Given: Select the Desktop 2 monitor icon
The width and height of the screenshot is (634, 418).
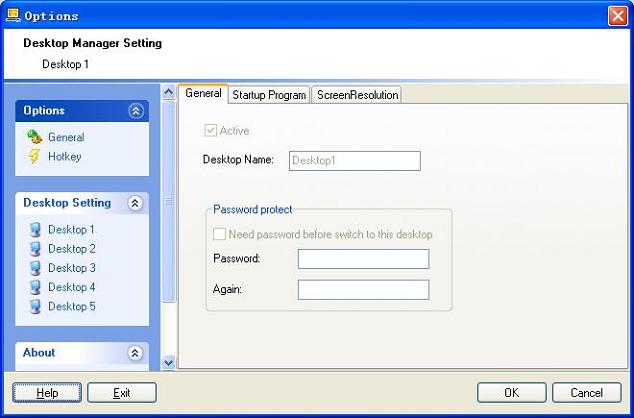Looking at the screenshot, I should (36, 249).
